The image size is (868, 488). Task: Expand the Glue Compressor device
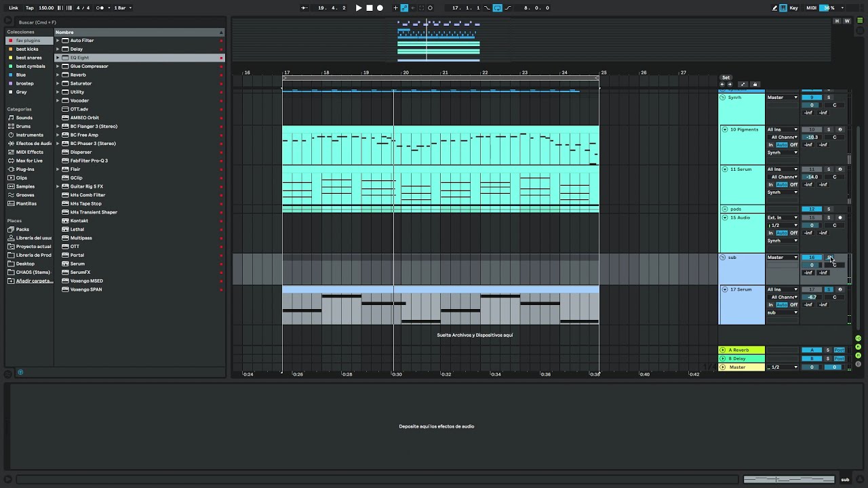58,66
